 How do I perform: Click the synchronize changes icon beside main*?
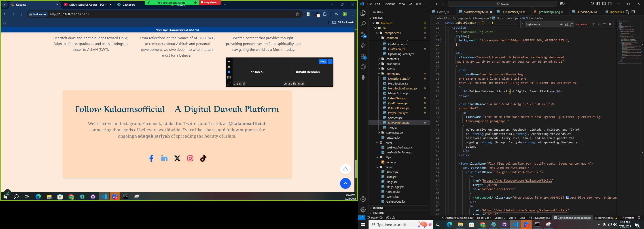tap(381, 218)
